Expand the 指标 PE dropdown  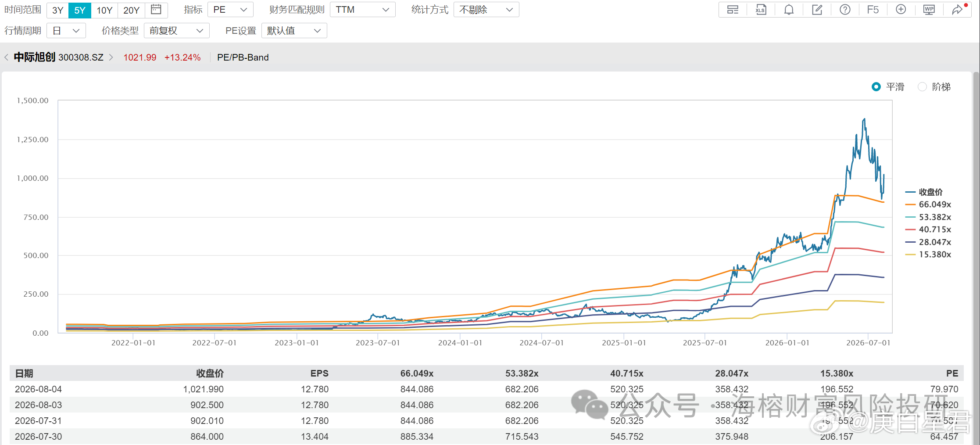[230, 10]
